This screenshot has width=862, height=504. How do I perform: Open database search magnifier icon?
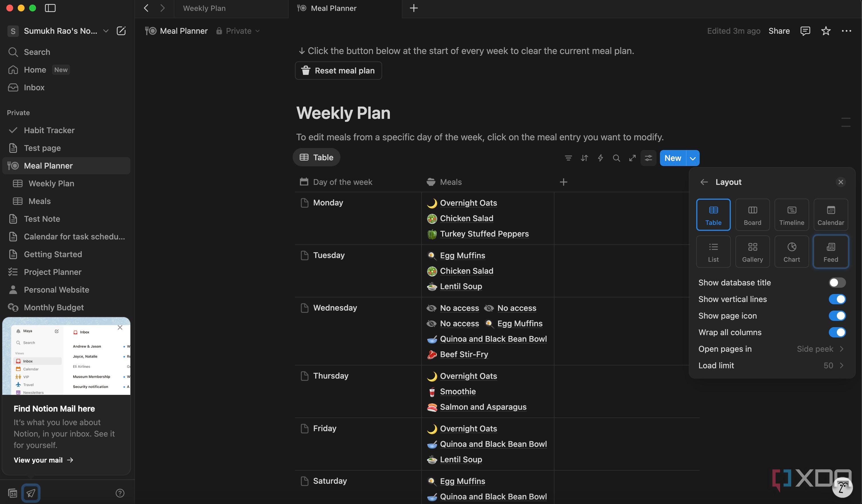click(616, 158)
